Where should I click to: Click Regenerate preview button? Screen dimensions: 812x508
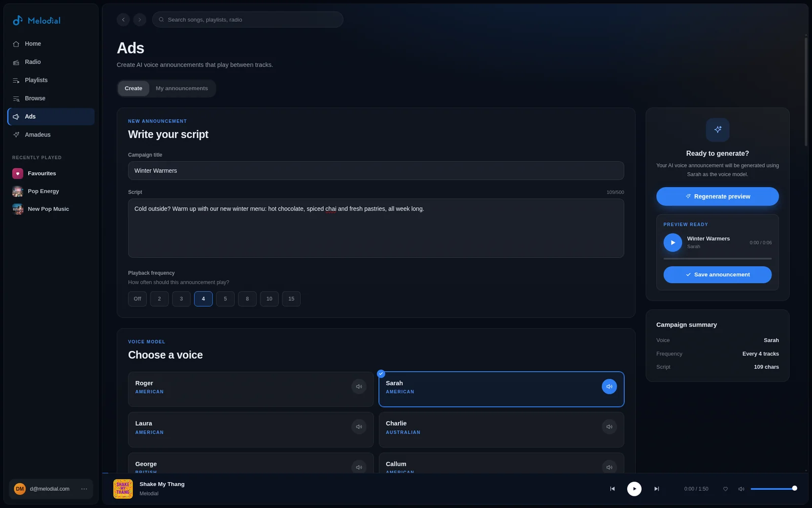(x=718, y=197)
